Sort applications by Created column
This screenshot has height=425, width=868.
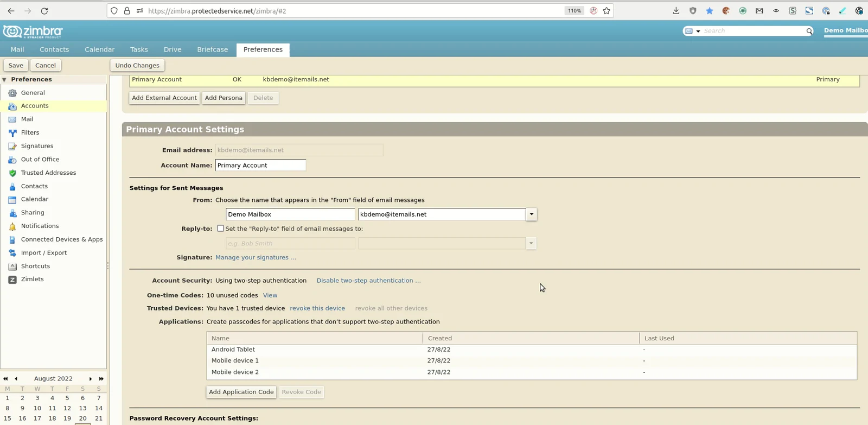531,338
